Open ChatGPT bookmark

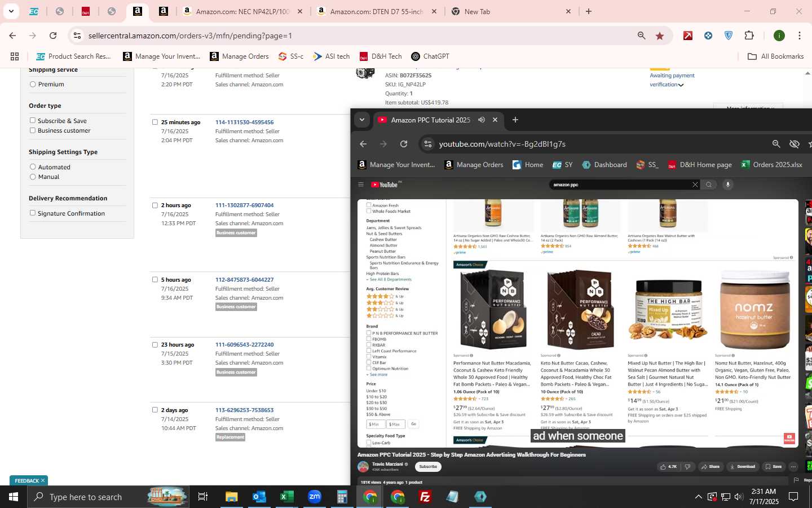[x=430, y=56]
